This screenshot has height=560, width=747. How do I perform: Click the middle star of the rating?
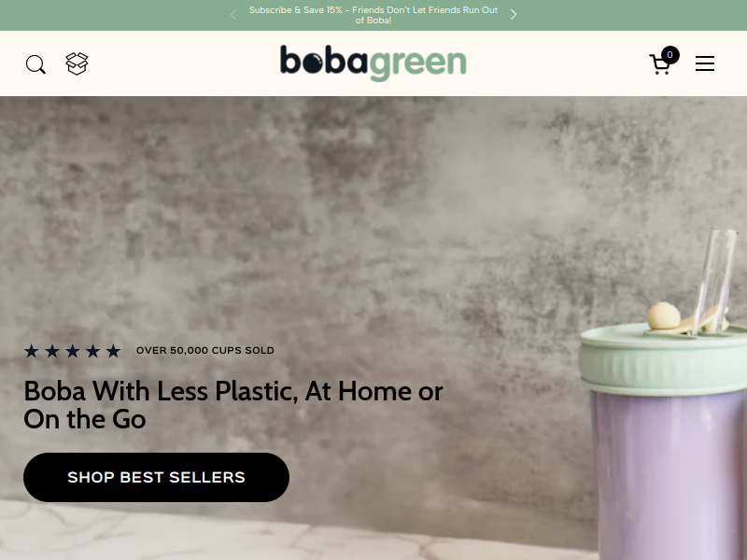tap(73, 351)
